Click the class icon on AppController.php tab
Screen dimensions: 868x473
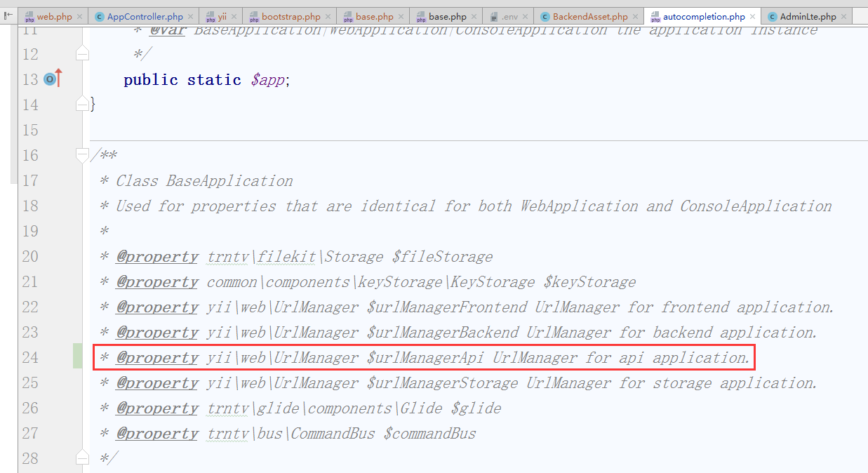(99, 17)
